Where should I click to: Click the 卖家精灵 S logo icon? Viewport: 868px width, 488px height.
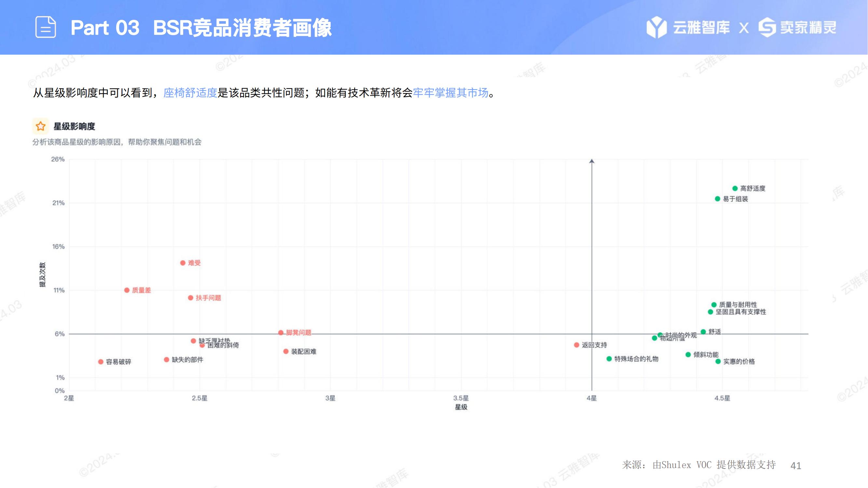pos(767,27)
